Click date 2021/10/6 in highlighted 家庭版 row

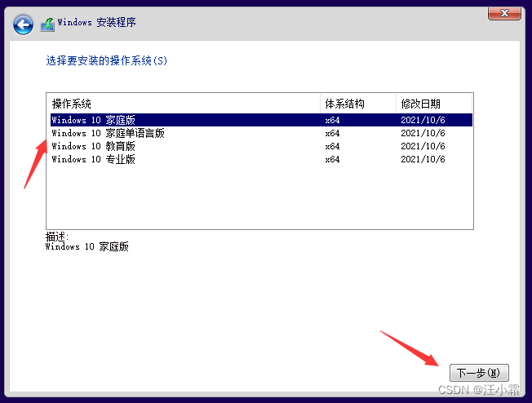pos(423,120)
